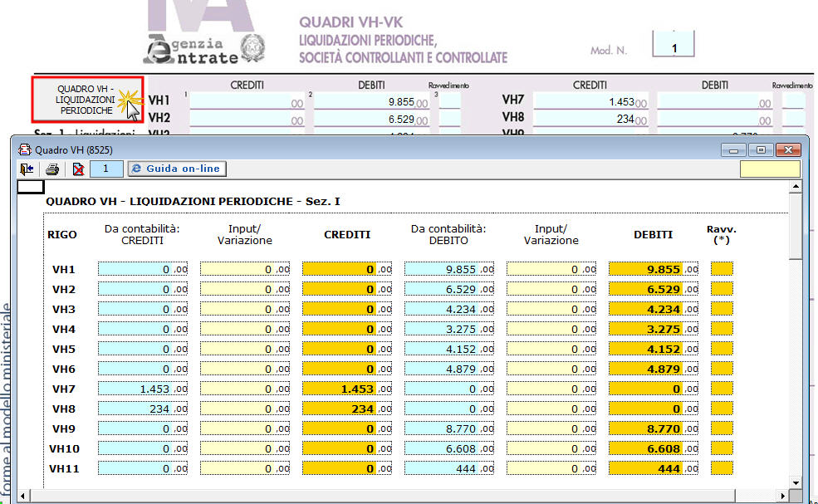Click VH8 CREDITI field 234 in background form
818x504 pixels.
[590, 119]
